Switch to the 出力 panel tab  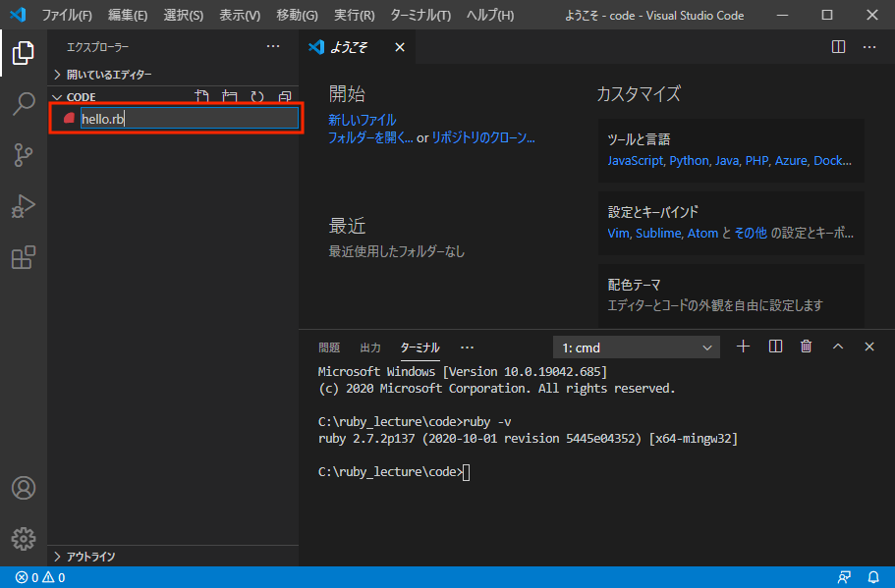(x=370, y=347)
